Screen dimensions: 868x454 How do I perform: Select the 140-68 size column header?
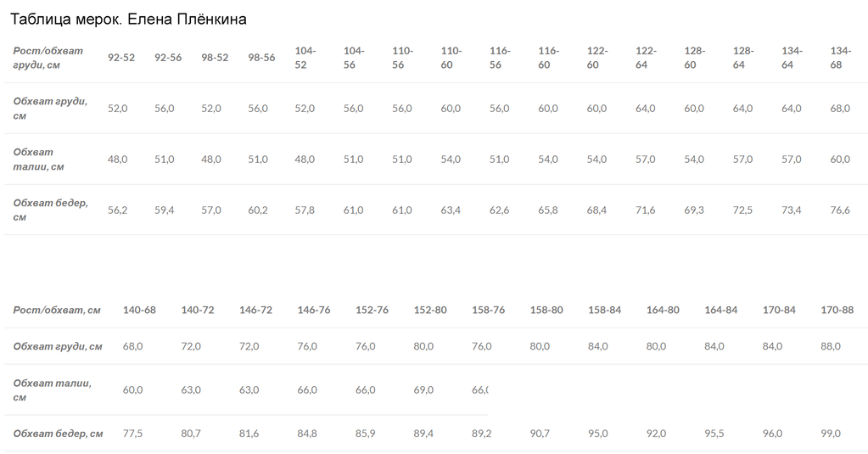coord(139,310)
